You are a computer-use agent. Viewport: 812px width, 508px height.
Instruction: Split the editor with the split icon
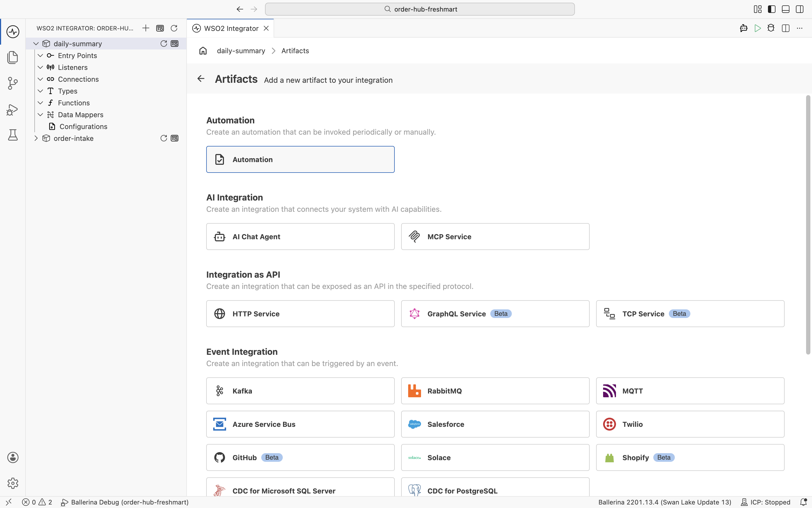pos(785,28)
